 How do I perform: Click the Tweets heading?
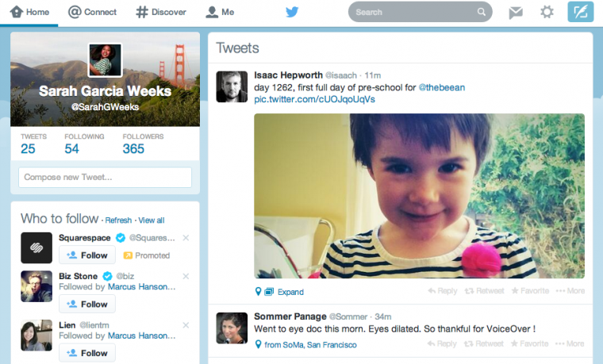[238, 48]
